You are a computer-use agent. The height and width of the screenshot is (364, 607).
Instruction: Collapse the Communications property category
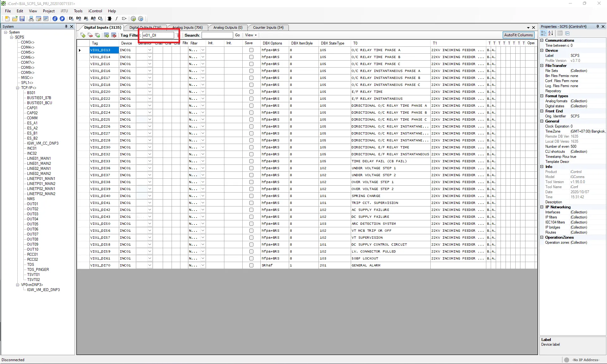542,40
